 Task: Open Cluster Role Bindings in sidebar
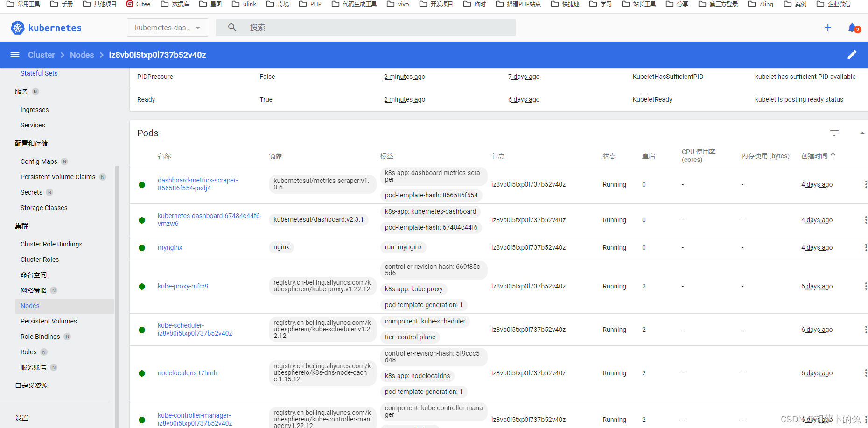[51, 244]
